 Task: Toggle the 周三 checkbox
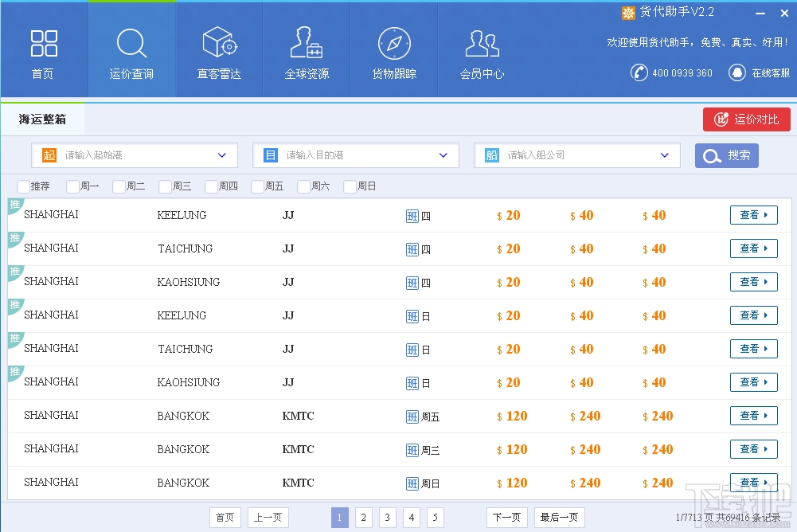click(165, 186)
